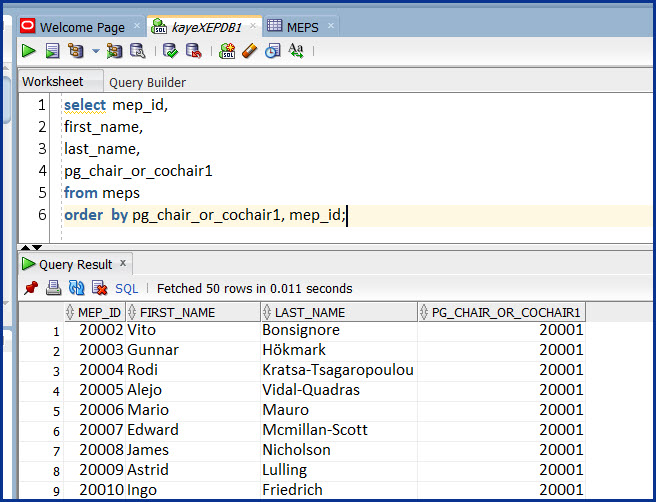Click cell 'Vidal-Quadras'
Viewport: 656px width, 502px height.
(339, 390)
